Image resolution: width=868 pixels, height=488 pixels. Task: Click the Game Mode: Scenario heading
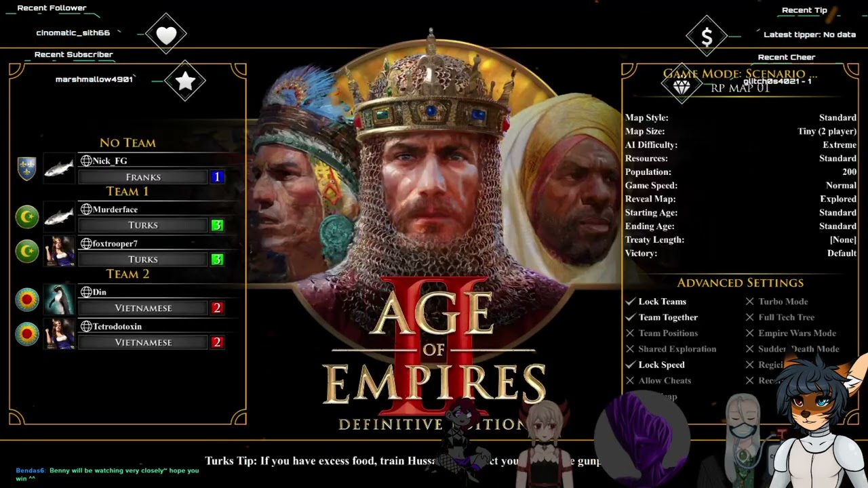point(740,73)
